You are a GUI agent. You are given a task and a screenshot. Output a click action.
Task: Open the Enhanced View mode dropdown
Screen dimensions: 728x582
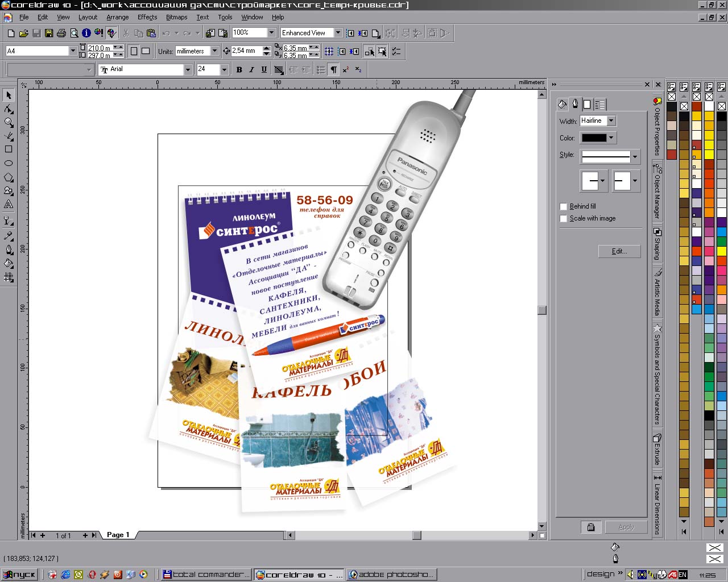(x=338, y=33)
